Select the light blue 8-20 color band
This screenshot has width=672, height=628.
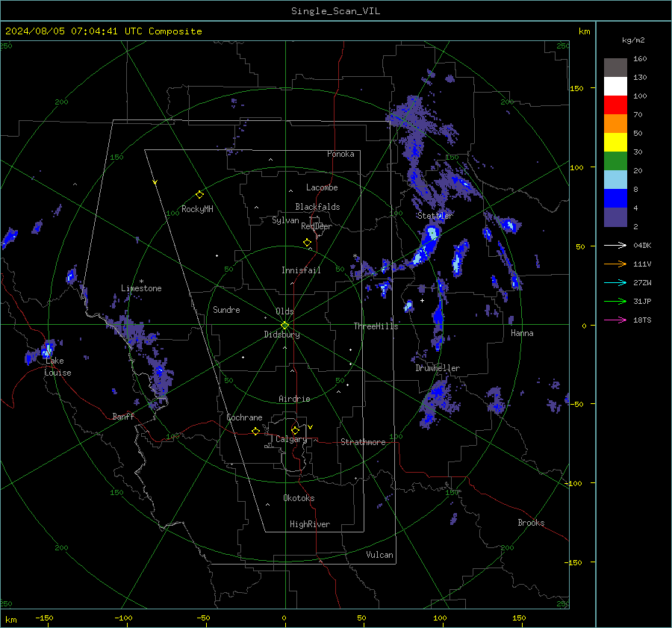click(x=615, y=180)
